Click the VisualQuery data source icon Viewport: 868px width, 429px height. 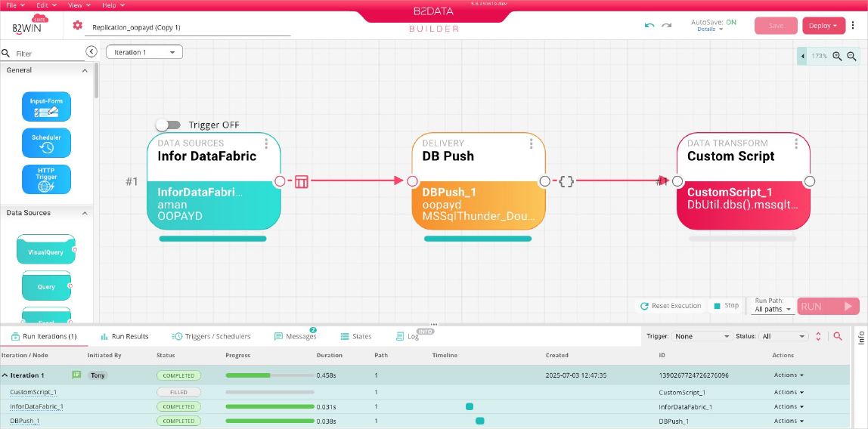coord(46,249)
